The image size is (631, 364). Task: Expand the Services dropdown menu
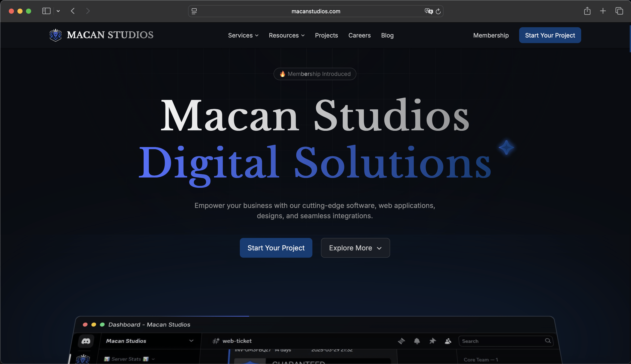click(243, 35)
